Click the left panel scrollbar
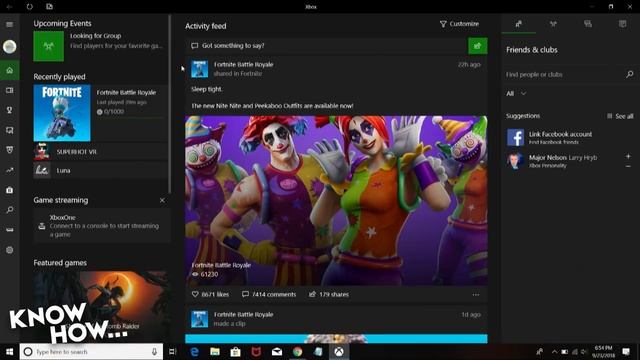The image size is (640, 360). (169, 104)
